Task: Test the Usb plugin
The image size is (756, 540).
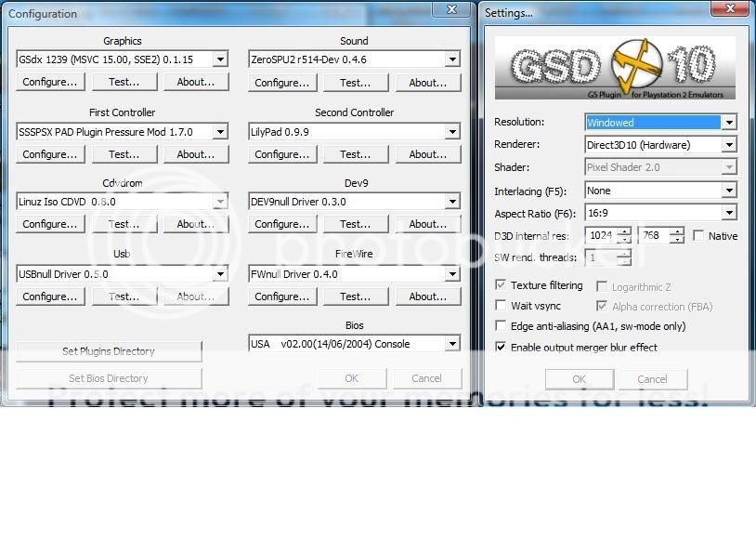Action: point(124,296)
